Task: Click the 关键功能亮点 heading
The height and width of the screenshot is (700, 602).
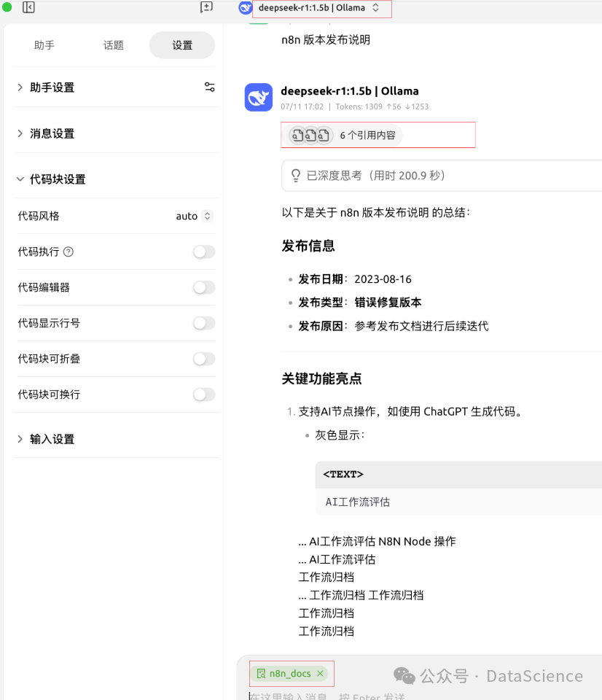Action: [321, 378]
